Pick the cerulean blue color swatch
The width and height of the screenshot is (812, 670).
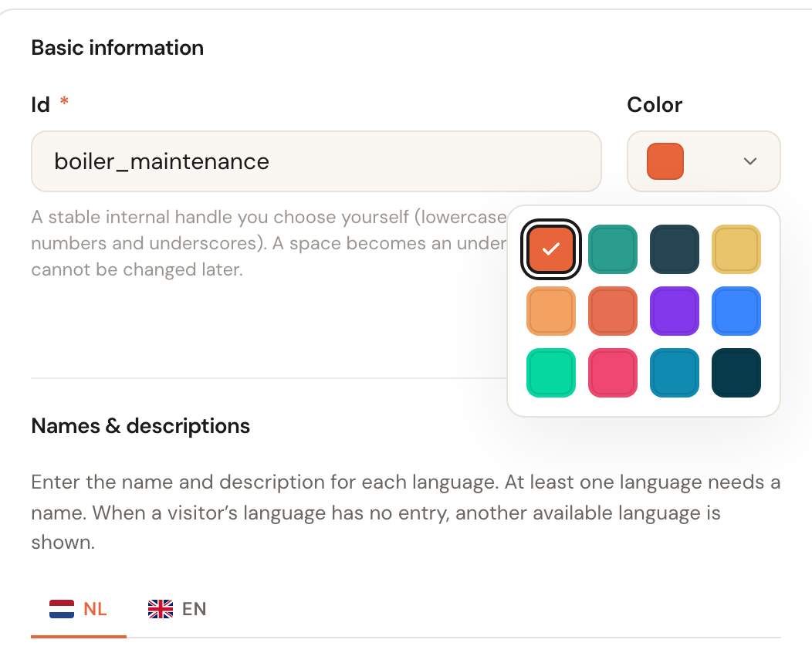click(x=675, y=373)
